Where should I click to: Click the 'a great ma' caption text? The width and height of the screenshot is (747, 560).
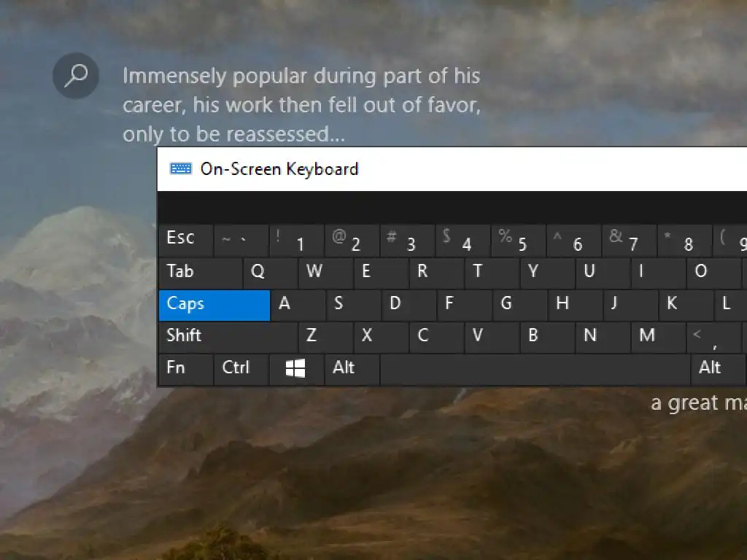(x=699, y=402)
